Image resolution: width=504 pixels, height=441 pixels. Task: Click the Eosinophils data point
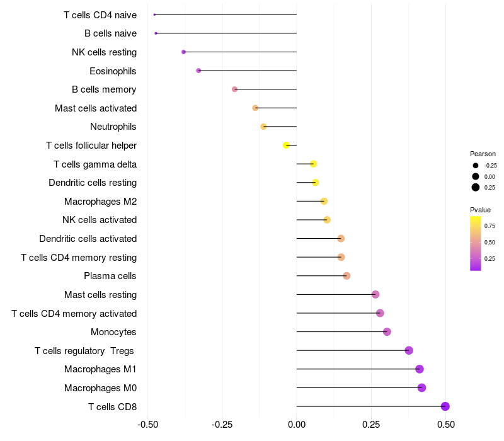coord(198,71)
